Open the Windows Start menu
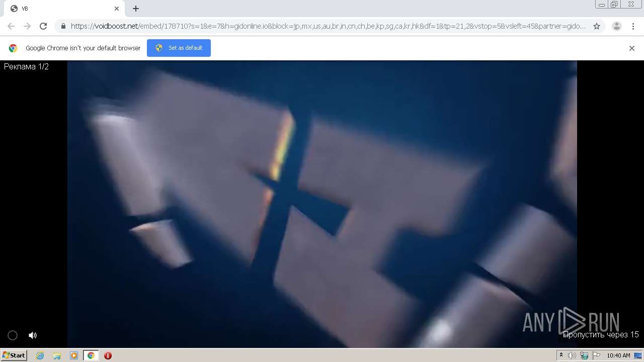The image size is (644, 362). tap(14, 355)
